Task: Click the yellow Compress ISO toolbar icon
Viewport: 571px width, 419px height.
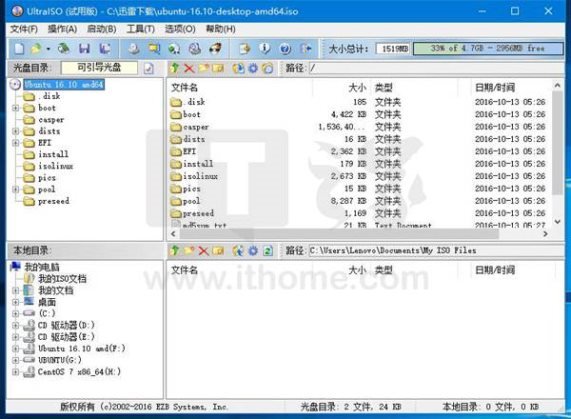Action: click(154, 48)
